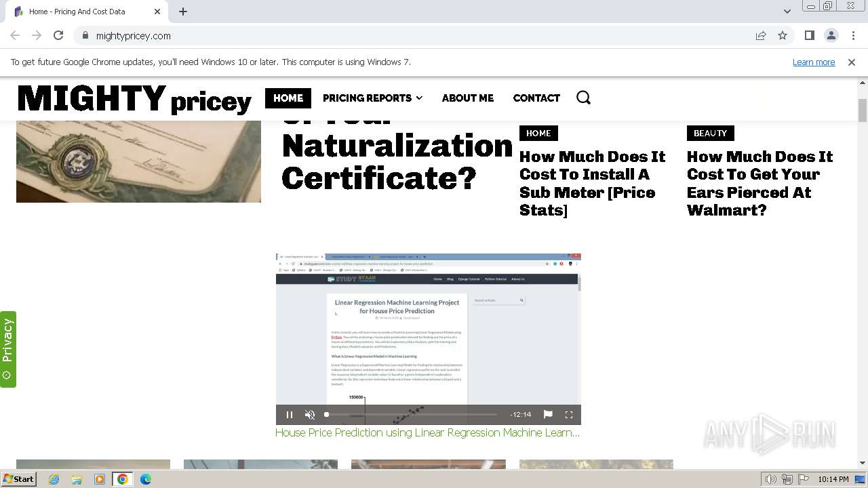
Task: Click the Chrome taskbar icon
Action: tap(123, 479)
